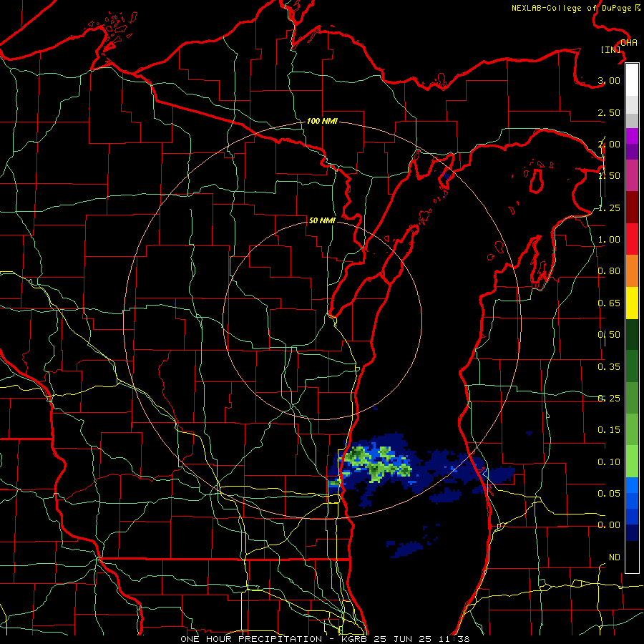Screen dimensions: 644x644
Task: Click the 0.35 legend value
Action: click(x=609, y=367)
